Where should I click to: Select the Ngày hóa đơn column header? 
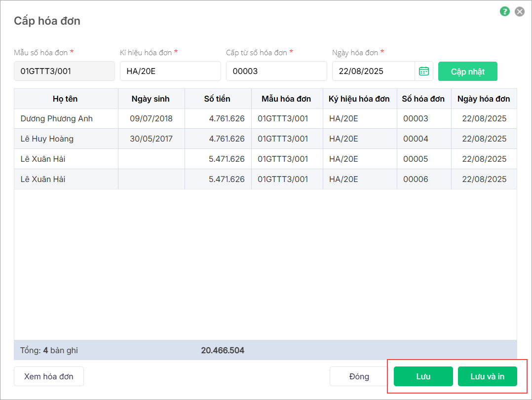pos(484,99)
